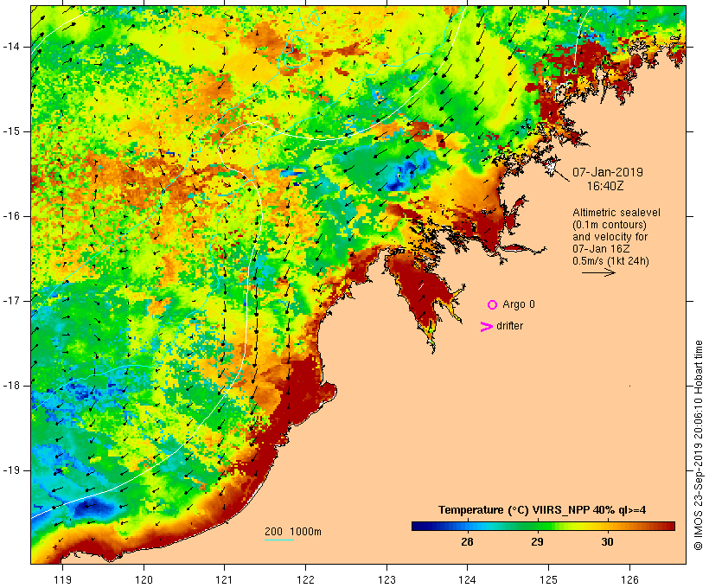Screen dimensions: 709x588
Task: Click the 0.5m/s velocity scale arrow
Action: [x=598, y=272]
